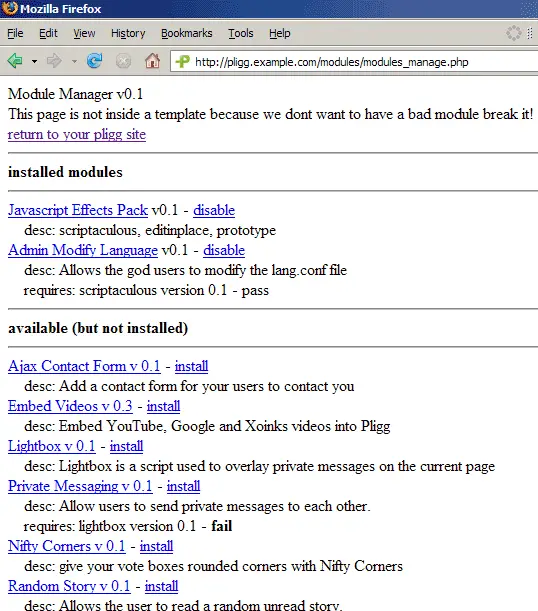Open the Bookmarks menu
The image size is (538, 611).
(x=187, y=34)
